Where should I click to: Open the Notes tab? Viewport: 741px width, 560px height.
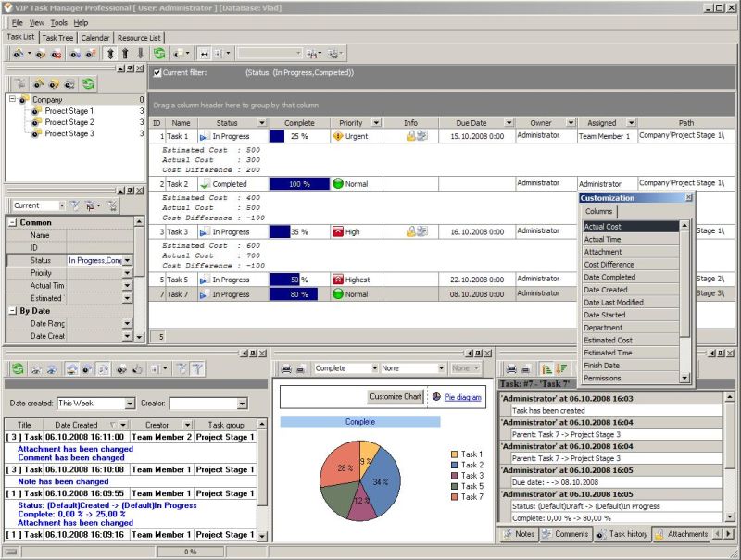click(x=519, y=534)
